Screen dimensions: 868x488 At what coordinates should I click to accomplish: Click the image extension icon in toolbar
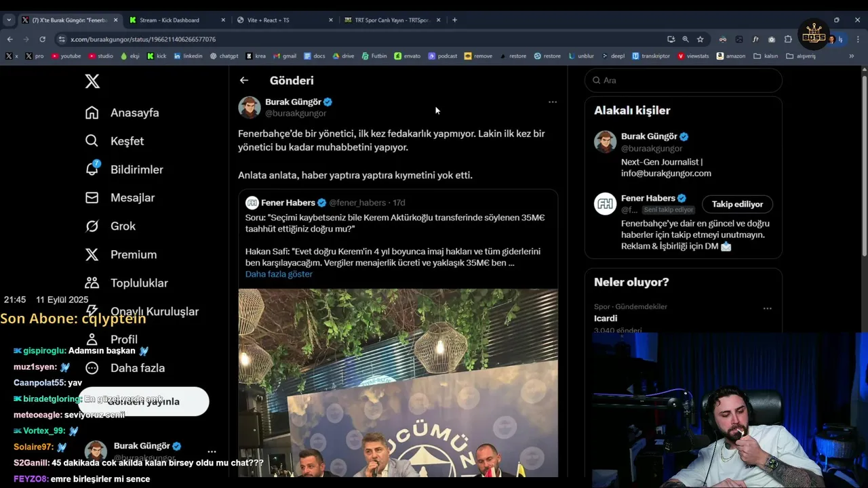click(739, 39)
